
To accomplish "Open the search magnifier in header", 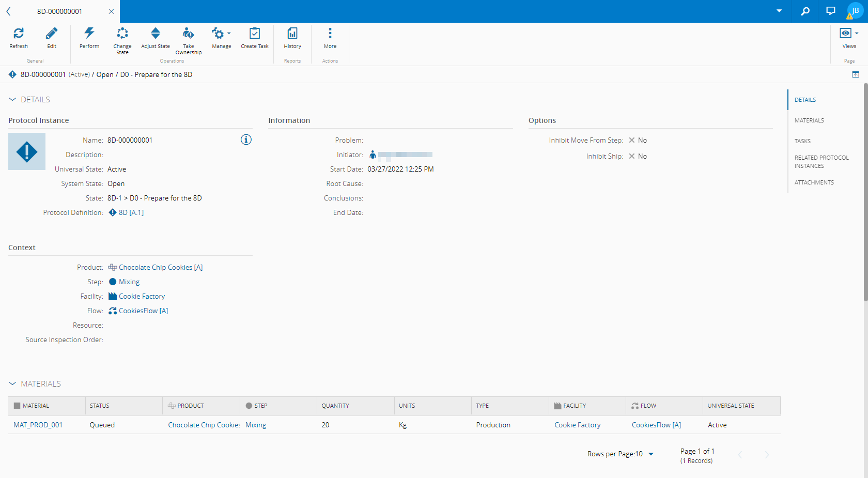I will click(x=805, y=11).
